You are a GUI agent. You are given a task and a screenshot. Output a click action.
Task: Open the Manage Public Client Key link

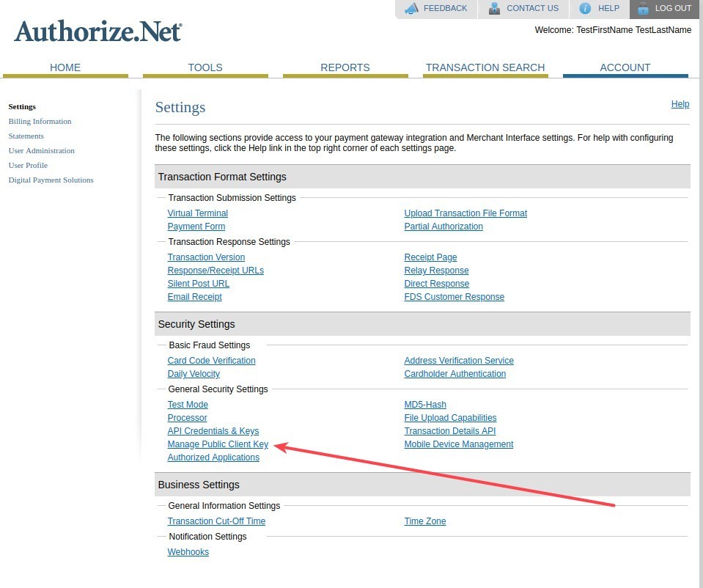pyautogui.click(x=218, y=444)
